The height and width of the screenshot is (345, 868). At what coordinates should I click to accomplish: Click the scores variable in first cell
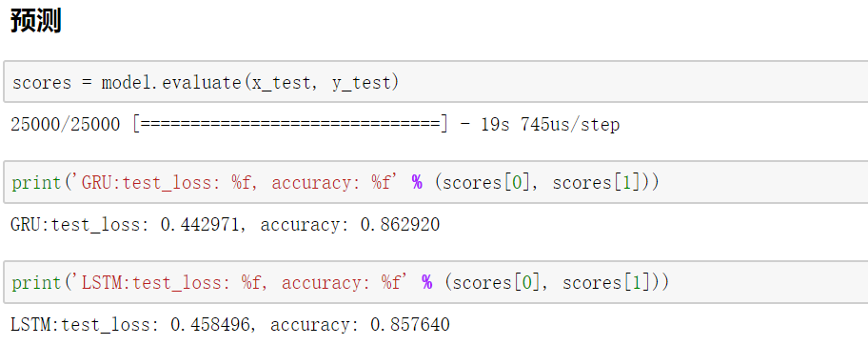(42, 83)
